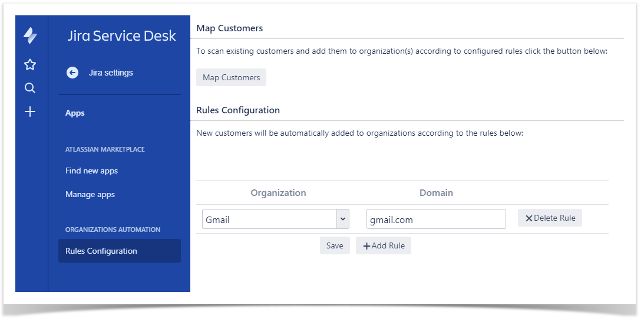Image resolution: width=644 pixels, height=321 pixels.
Task: Click the Jira logo icon
Action: [30, 35]
